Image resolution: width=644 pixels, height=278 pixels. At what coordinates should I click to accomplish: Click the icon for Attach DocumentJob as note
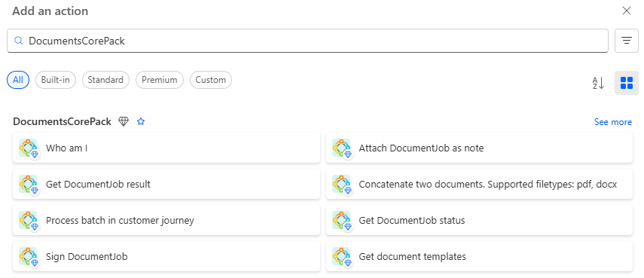point(342,148)
